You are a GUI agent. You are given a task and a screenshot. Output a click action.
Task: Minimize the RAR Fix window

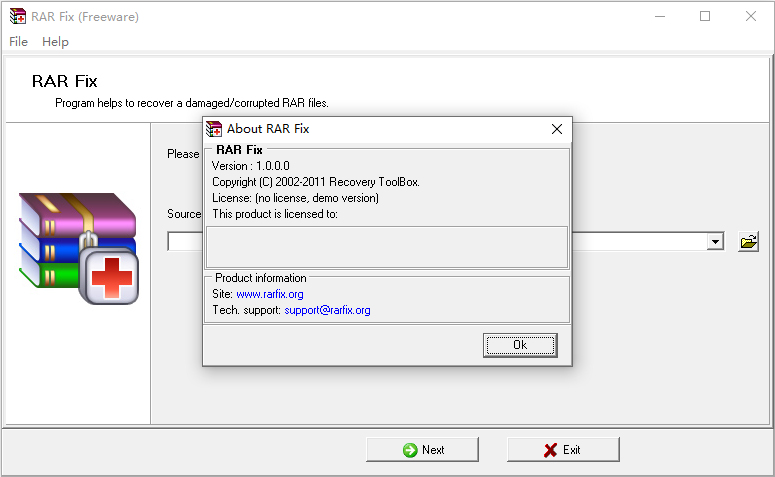659,16
